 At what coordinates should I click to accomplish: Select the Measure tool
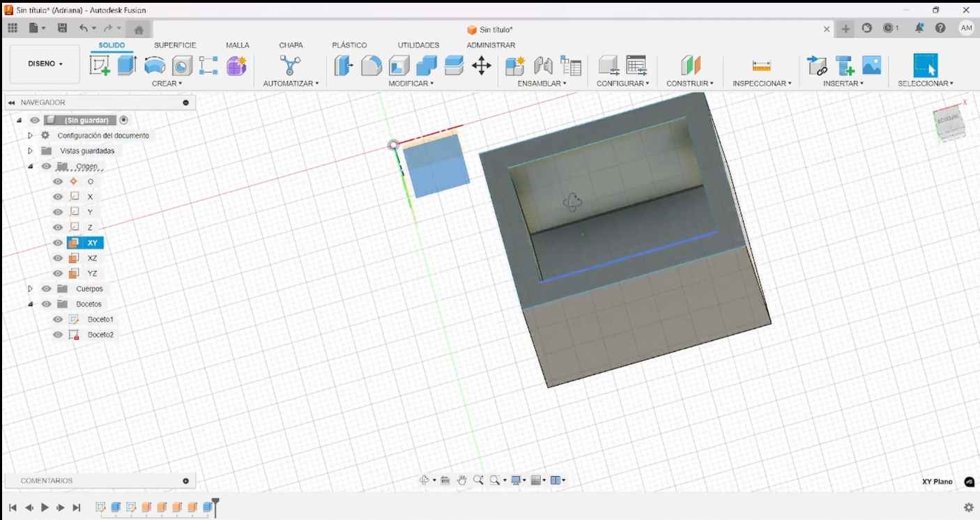click(x=761, y=66)
